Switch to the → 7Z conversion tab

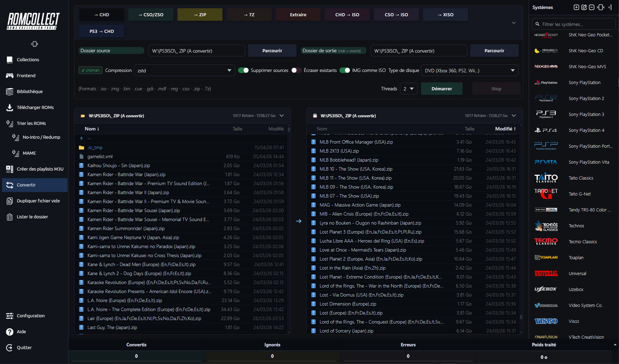tap(249, 15)
